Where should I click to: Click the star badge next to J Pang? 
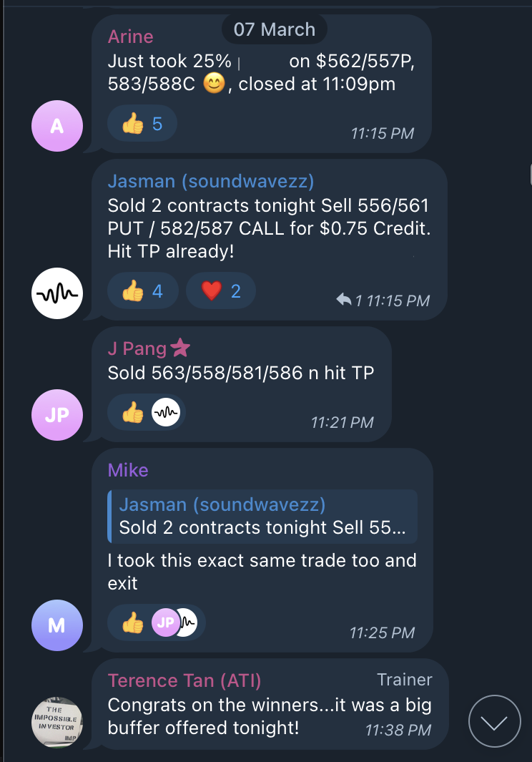click(180, 348)
